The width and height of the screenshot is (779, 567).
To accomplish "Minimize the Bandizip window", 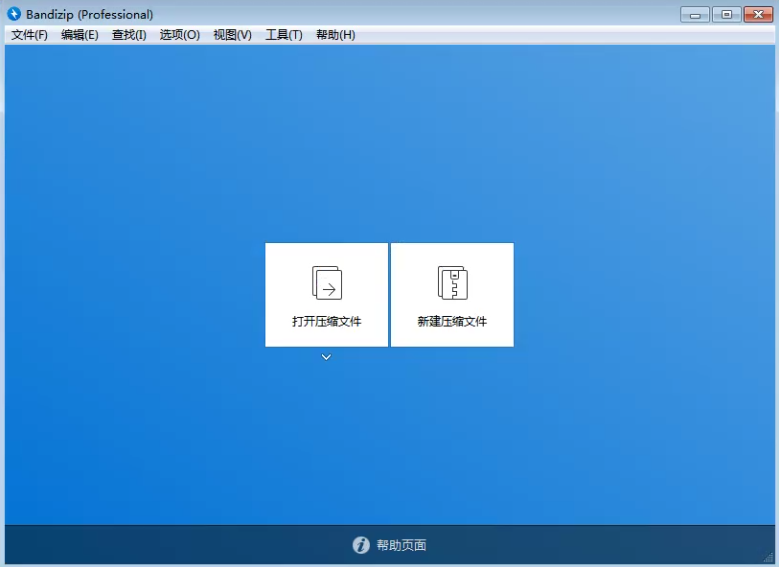I will [x=695, y=14].
